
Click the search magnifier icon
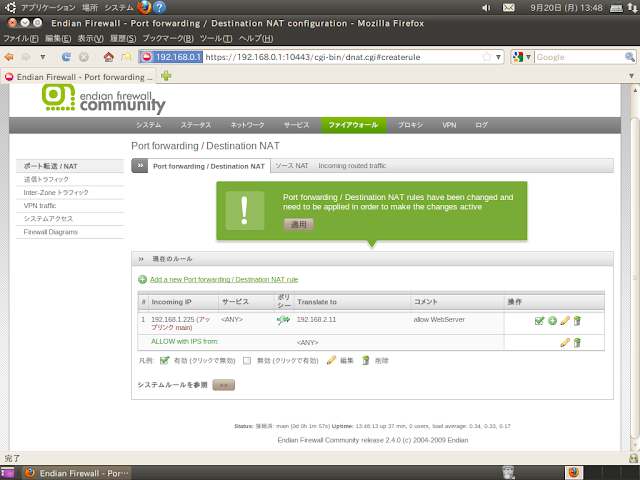(x=630, y=57)
